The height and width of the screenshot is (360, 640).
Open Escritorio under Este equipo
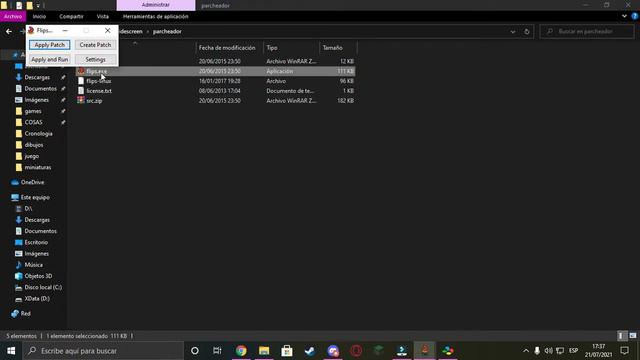(x=36, y=242)
